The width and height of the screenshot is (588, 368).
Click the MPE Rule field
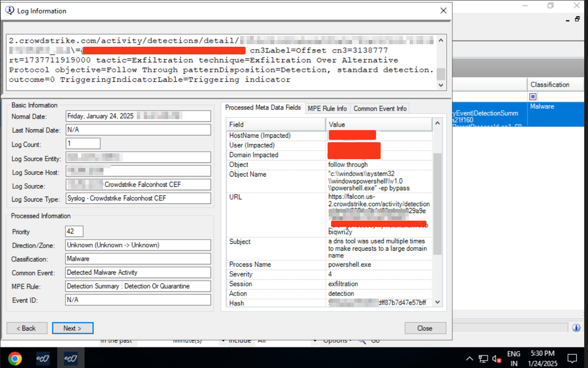138,286
